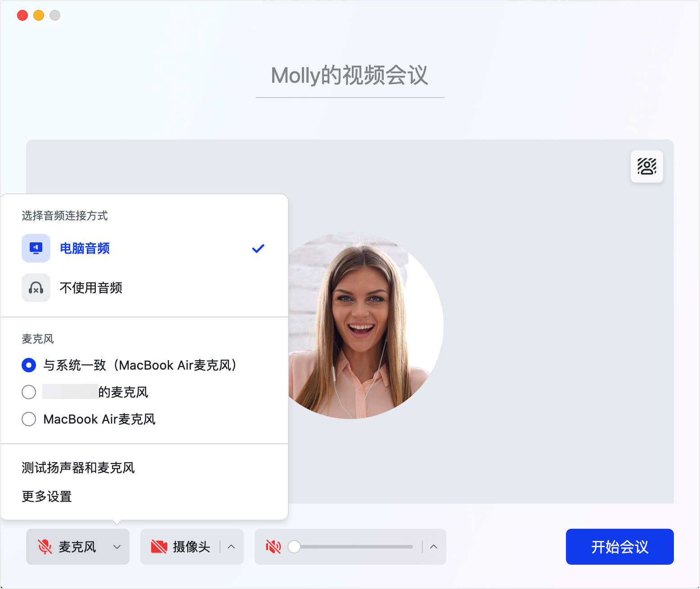Screen dimensions: 700x589
Task: Click 测试扬声器和麦克风 to test devices
Action: point(78,468)
